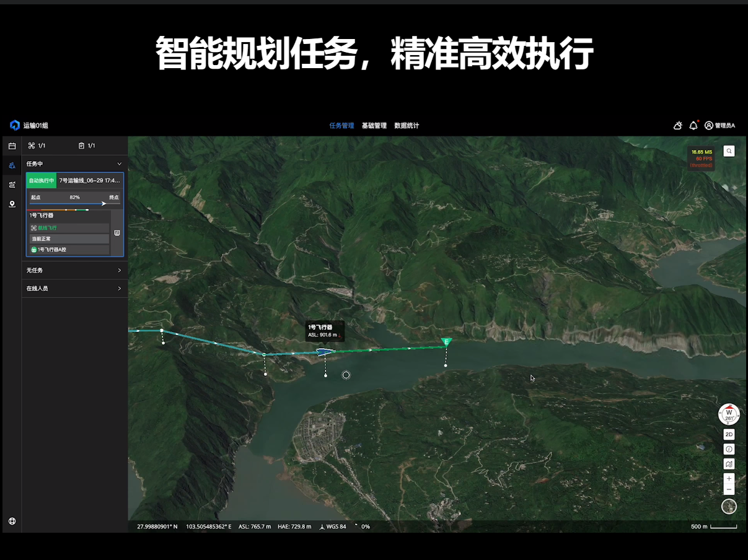Screen dimensions: 748x560
Task: Select the drone task management sidebar icon
Action: click(x=12, y=165)
